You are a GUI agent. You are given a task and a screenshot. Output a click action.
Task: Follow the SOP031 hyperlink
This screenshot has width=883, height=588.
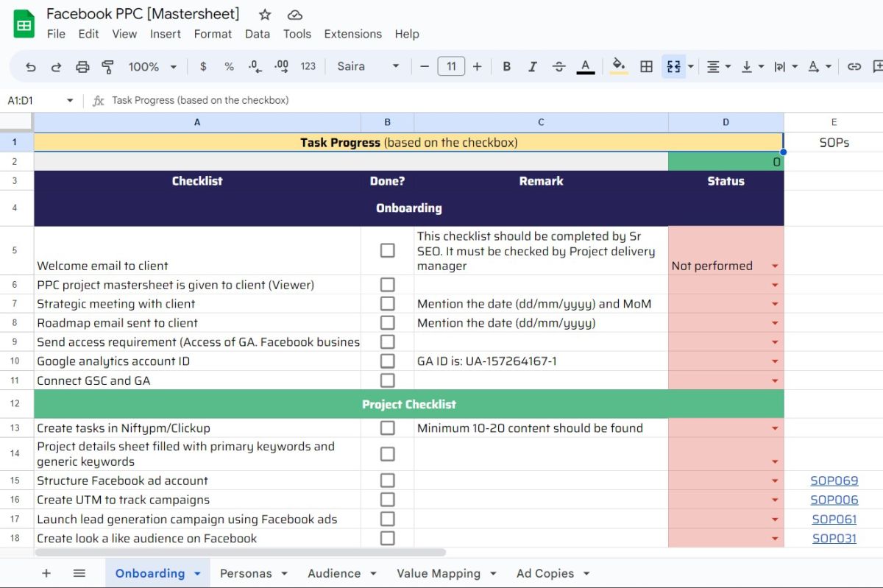coord(834,538)
